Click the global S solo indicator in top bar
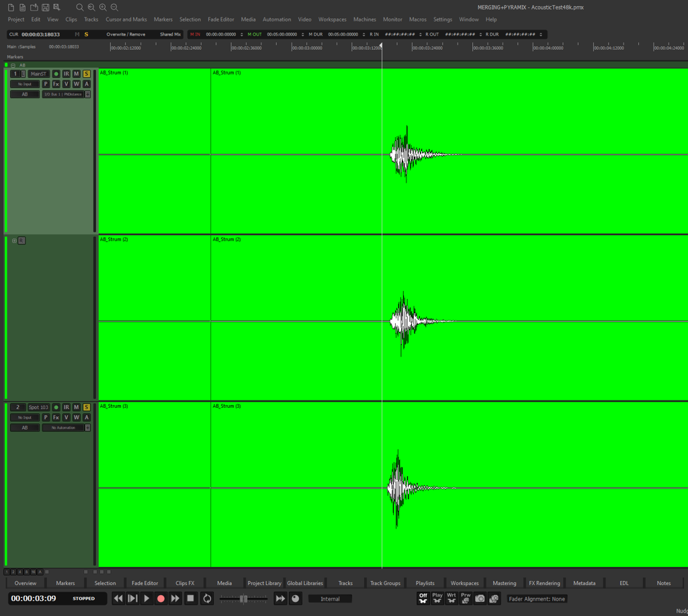688x616 pixels. 87,34
